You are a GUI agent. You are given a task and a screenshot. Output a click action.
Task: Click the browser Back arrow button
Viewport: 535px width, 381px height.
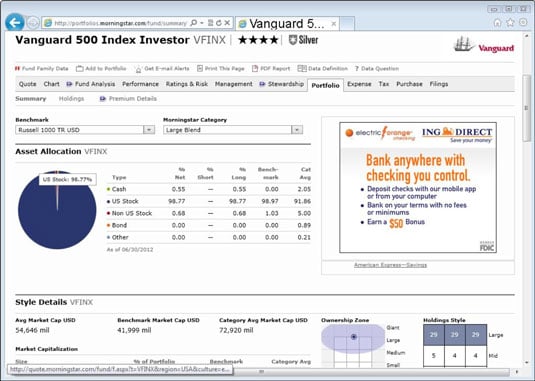pos(15,23)
